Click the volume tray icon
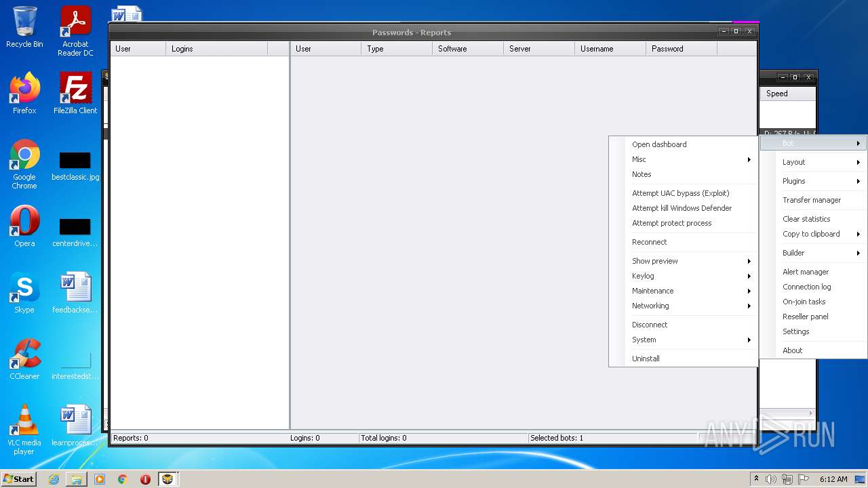 click(771, 479)
